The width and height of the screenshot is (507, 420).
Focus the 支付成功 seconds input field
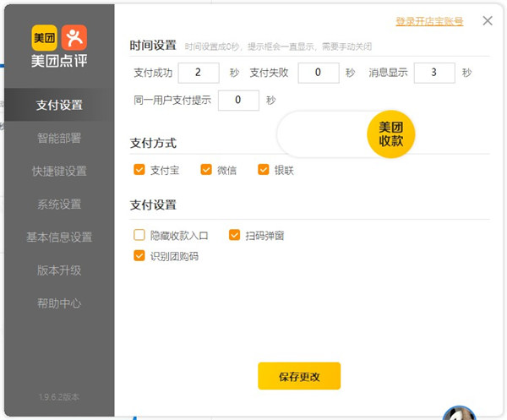(199, 73)
